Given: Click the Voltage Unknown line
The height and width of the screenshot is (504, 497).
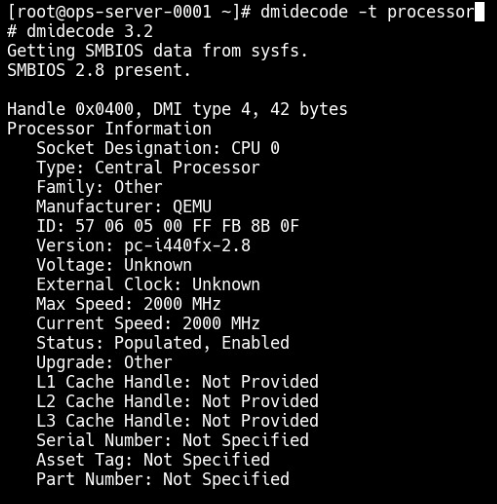Looking at the screenshot, I should (114, 265).
